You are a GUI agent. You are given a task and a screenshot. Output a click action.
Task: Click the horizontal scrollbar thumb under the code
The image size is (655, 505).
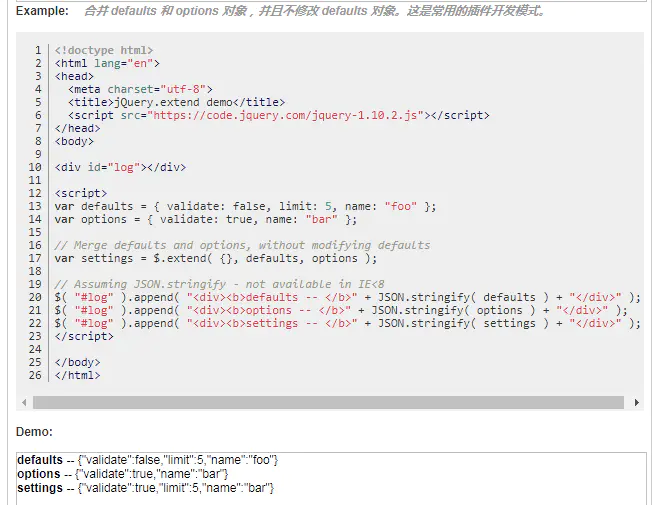pyautogui.click(x=328, y=403)
